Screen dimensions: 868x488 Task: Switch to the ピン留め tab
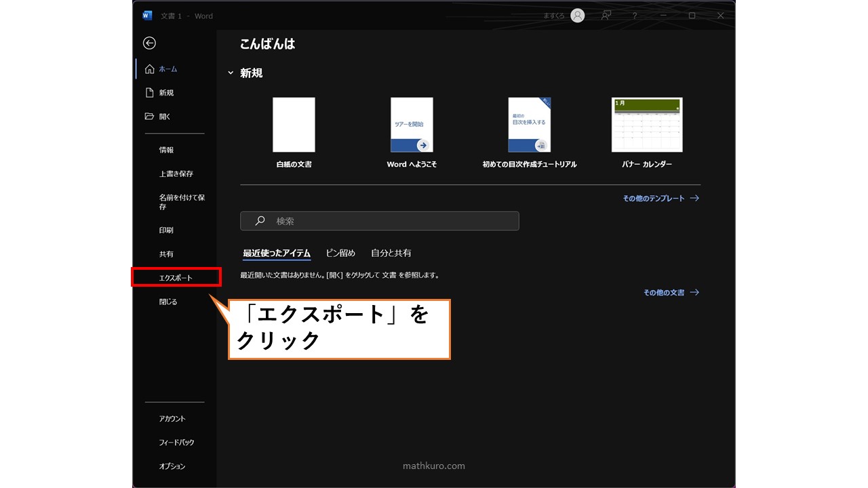tap(340, 253)
